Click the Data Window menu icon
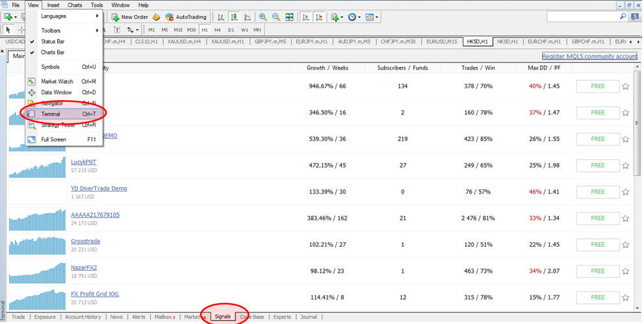Viewport: 644px width, 324px height. [32, 93]
